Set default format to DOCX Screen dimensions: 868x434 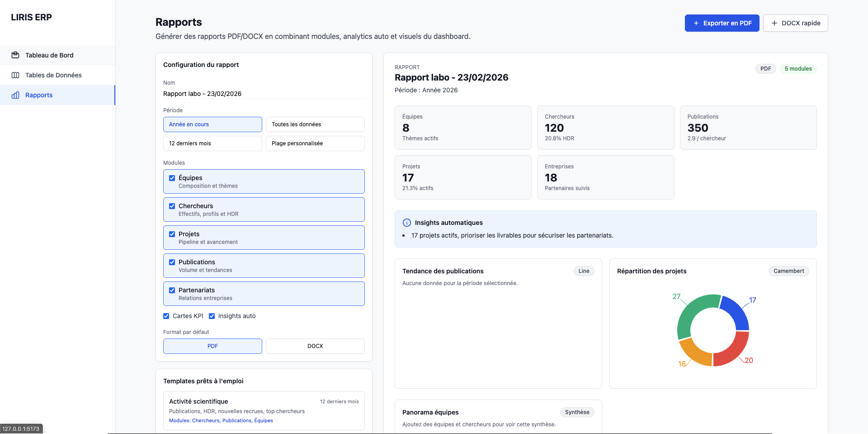click(x=315, y=346)
